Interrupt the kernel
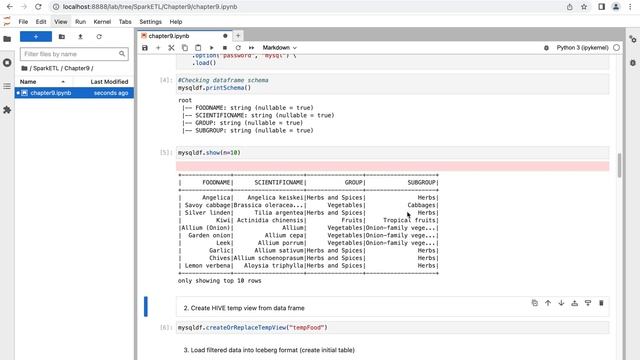 coord(224,48)
